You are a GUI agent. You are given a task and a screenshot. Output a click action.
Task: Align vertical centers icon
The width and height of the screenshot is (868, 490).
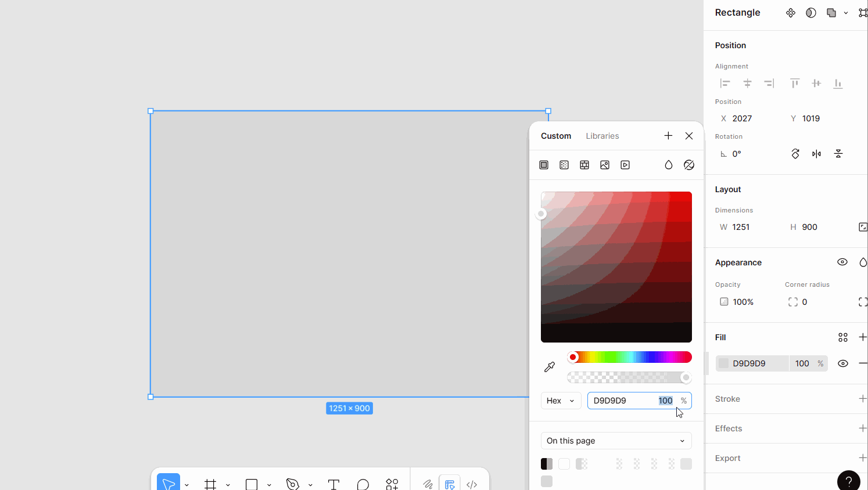[816, 84]
